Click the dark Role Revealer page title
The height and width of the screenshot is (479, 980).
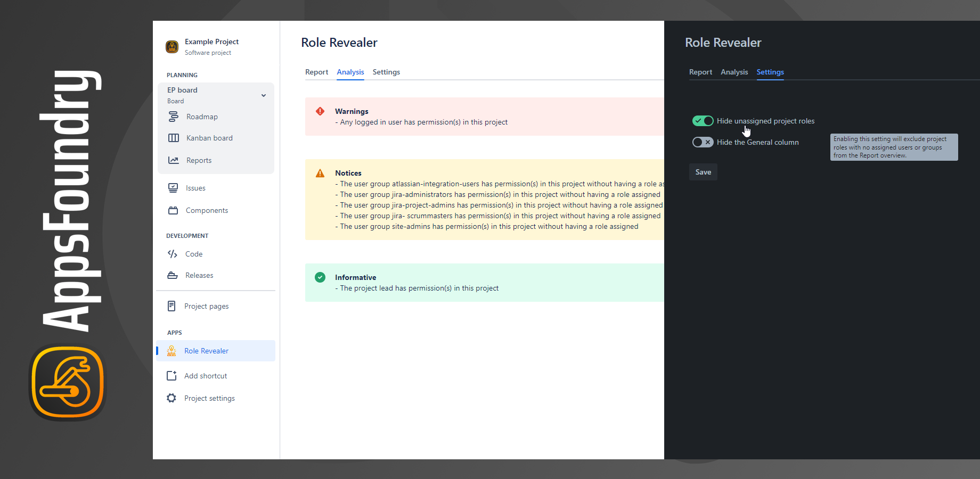[x=723, y=43]
